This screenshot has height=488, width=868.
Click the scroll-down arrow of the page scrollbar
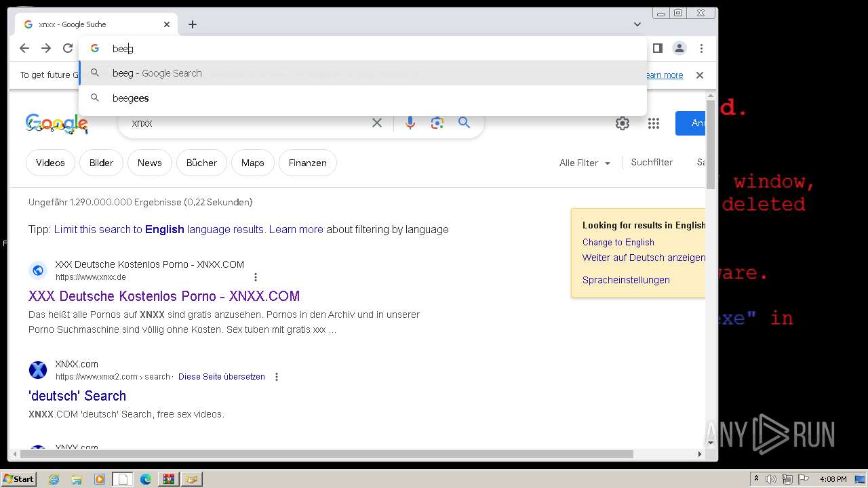click(711, 443)
